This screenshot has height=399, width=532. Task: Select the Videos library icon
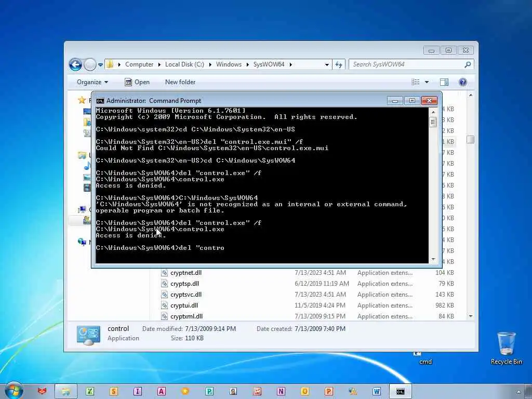[x=87, y=187]
